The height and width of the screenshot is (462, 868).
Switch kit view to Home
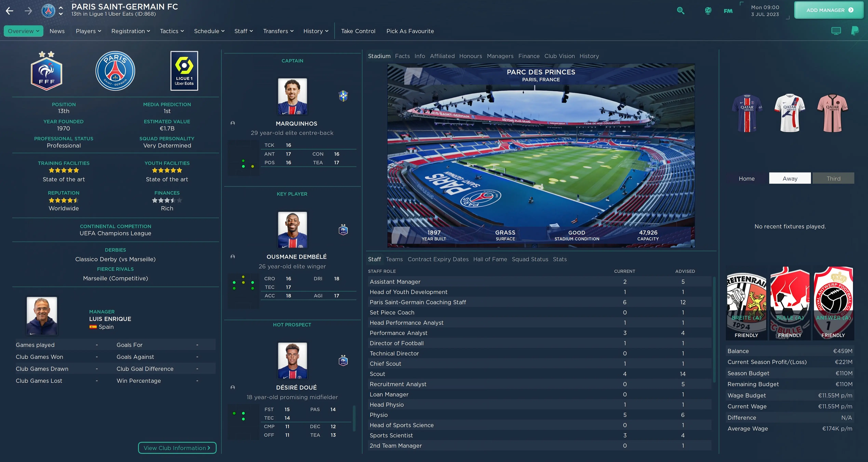coord(747,178)
